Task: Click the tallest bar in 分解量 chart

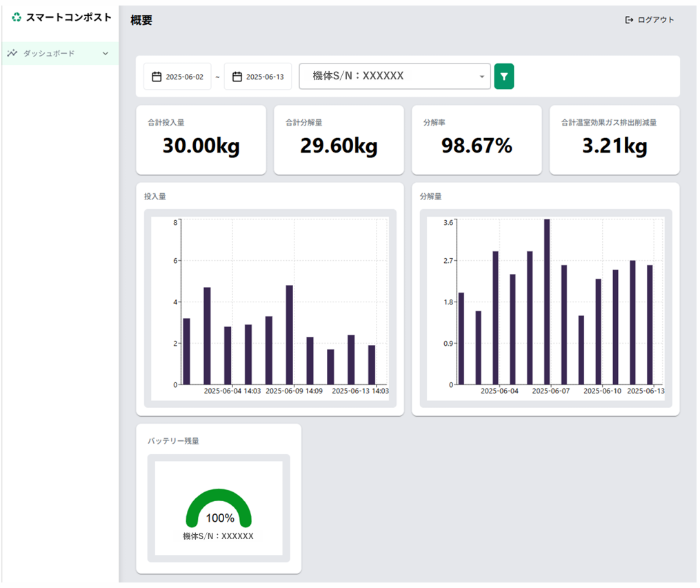Action: point(547,302)
